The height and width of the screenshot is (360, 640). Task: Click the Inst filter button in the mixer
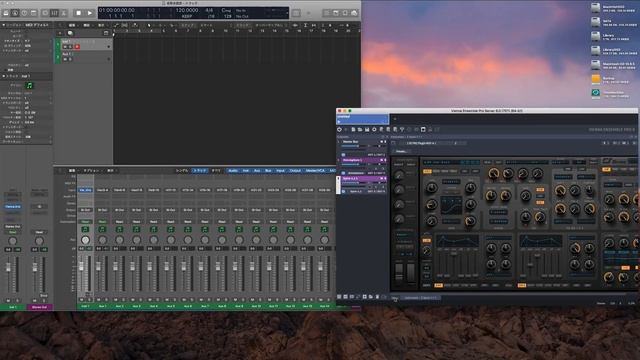click(246, 171)
